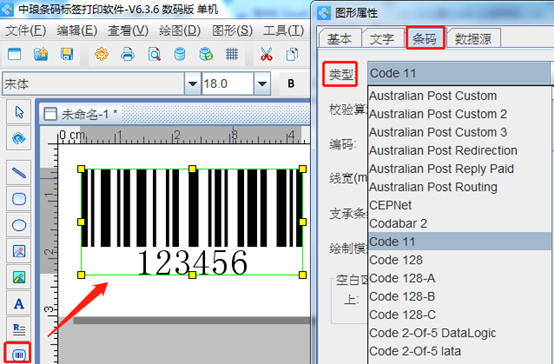Open document settings gear icon

pyautogui.click(x=102, y=54)
